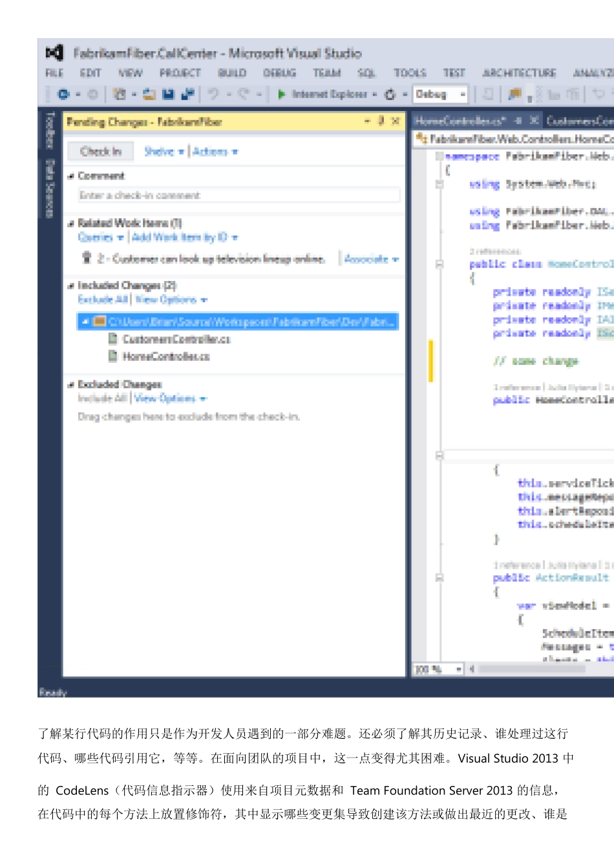Open the Shelve dropdown
The width and height of the screenshot is (614, 868).
(164, 152)
